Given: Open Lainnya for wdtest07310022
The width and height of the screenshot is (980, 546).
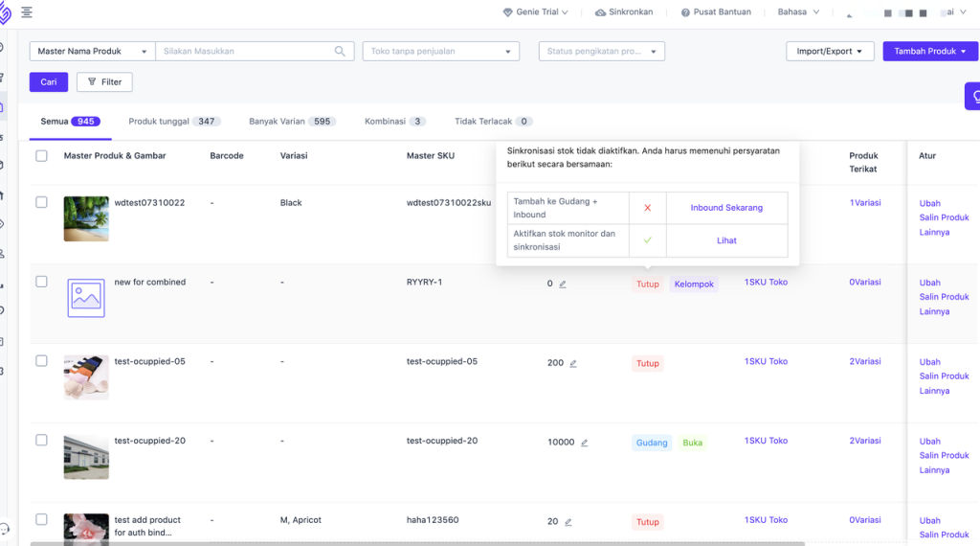Looking at the screenshot, I should point(934,232).
